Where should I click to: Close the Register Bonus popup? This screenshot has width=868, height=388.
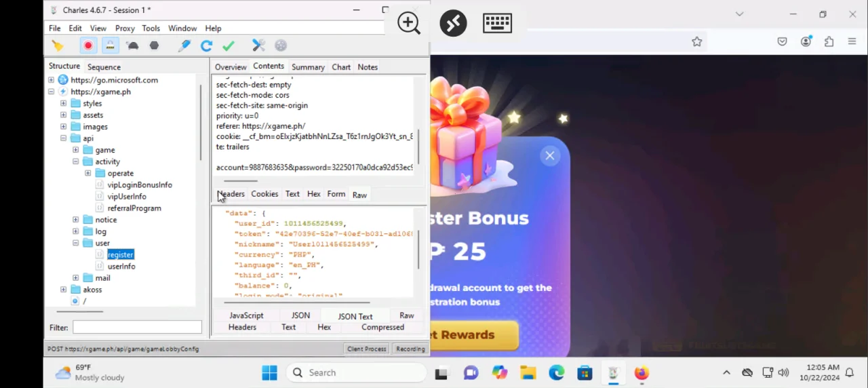[x=550, y=156]
